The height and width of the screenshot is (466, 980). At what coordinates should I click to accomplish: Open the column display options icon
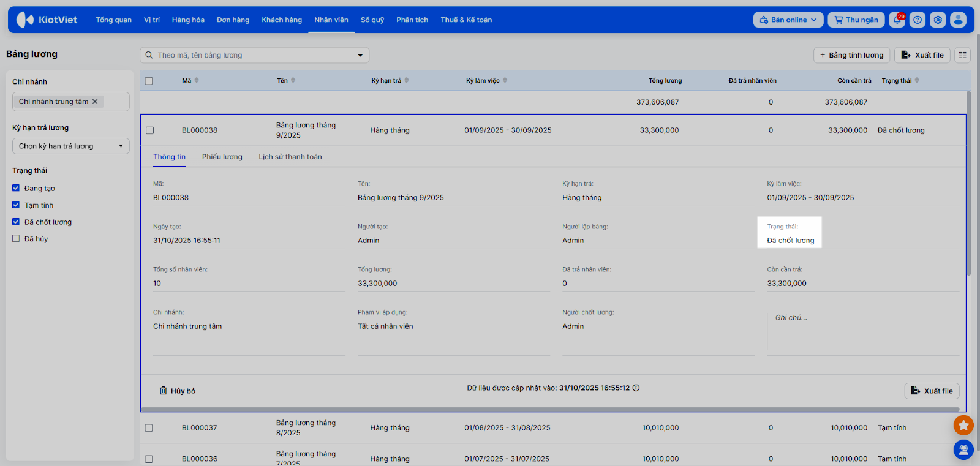point(963,55)
